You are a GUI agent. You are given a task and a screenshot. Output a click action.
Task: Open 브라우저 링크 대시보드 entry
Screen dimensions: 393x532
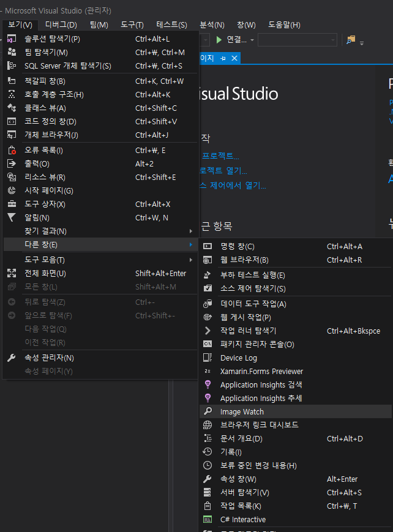[295, 425]
